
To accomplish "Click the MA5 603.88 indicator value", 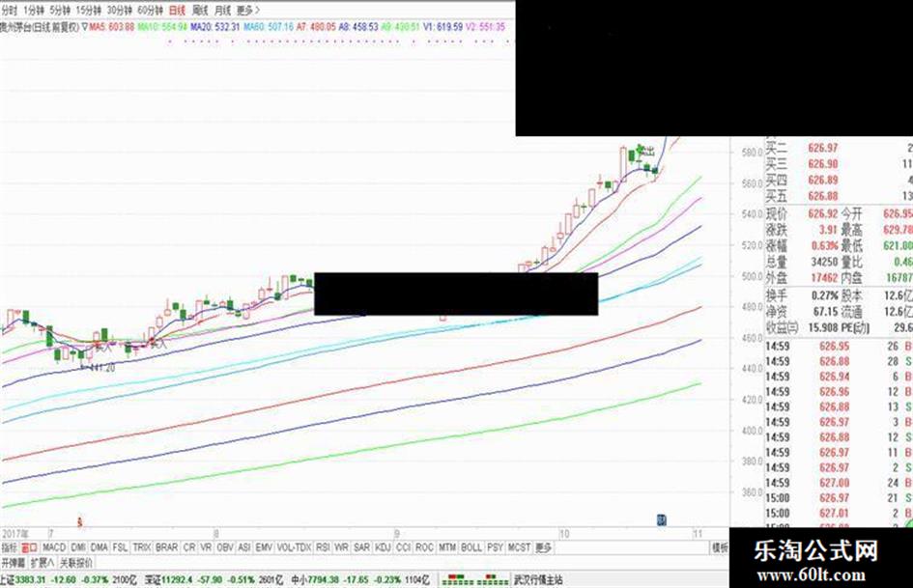I will [112, 27].
